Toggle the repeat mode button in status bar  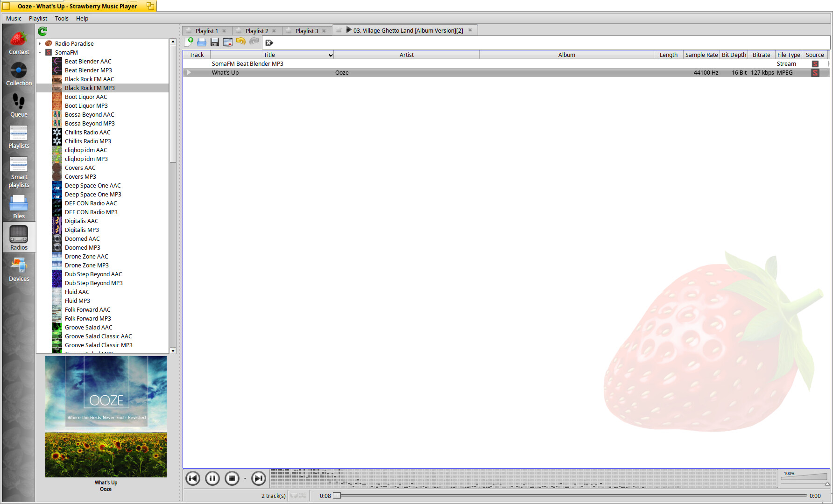tap(295, 496)
